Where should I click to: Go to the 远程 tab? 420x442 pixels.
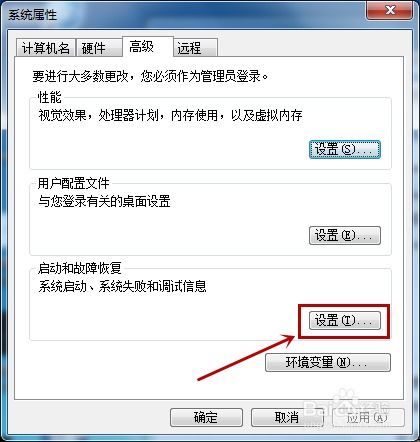pyautogui.click(x=196, y=48)
